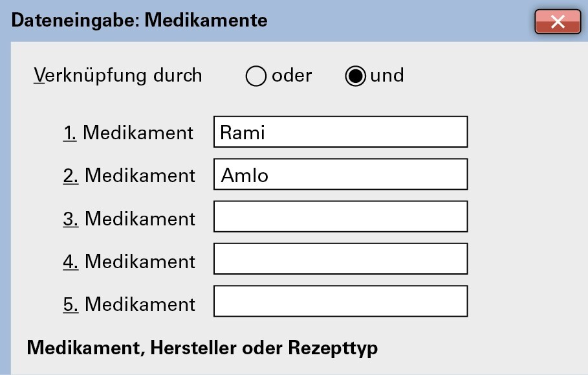This screenshot has width=588, height=375.
Task: Click the "Dateneingabe: Medikamente" title text
Action: click(x=140, y=21)
